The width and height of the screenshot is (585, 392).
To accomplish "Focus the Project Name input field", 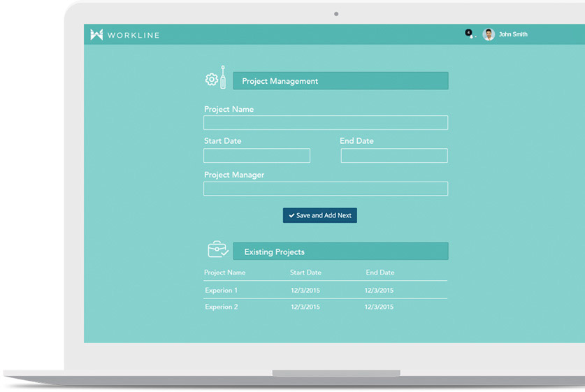I will coord(326,122).
